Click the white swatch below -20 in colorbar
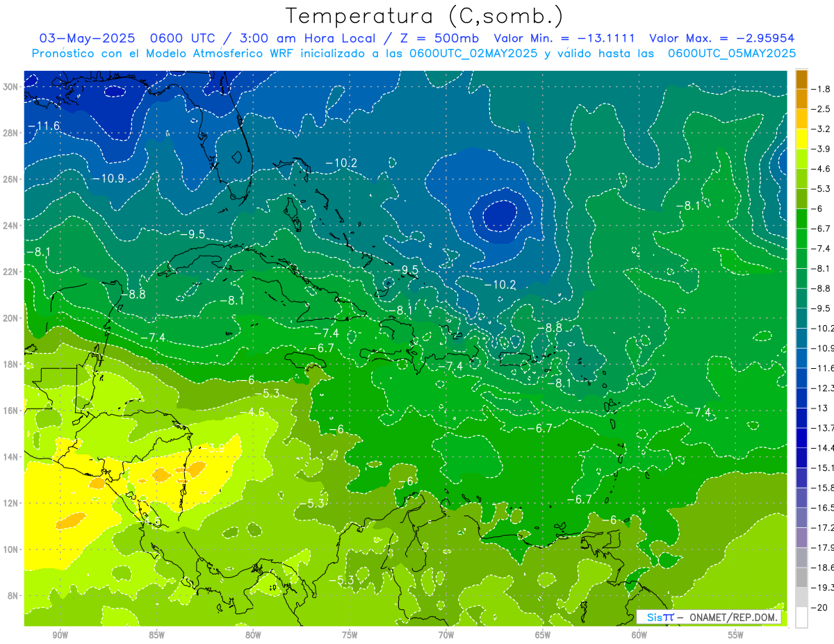 click(801, 618)
